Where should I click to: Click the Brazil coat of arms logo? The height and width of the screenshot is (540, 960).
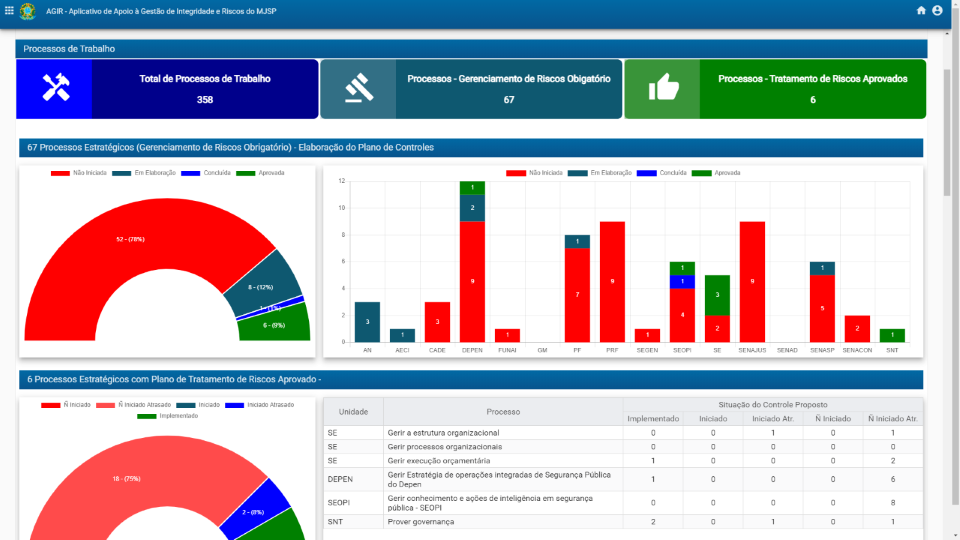coord(28,11)
